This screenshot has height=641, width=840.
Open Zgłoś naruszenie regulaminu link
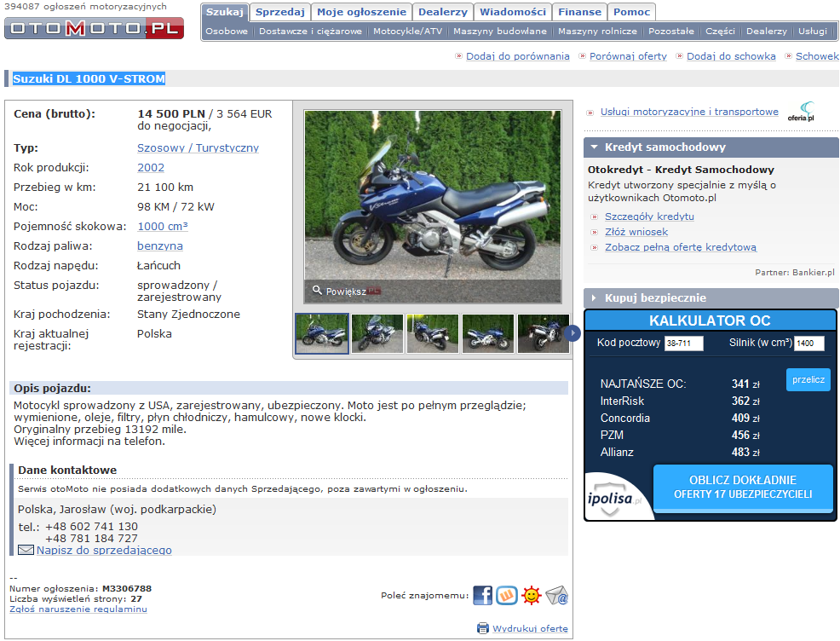78,609
